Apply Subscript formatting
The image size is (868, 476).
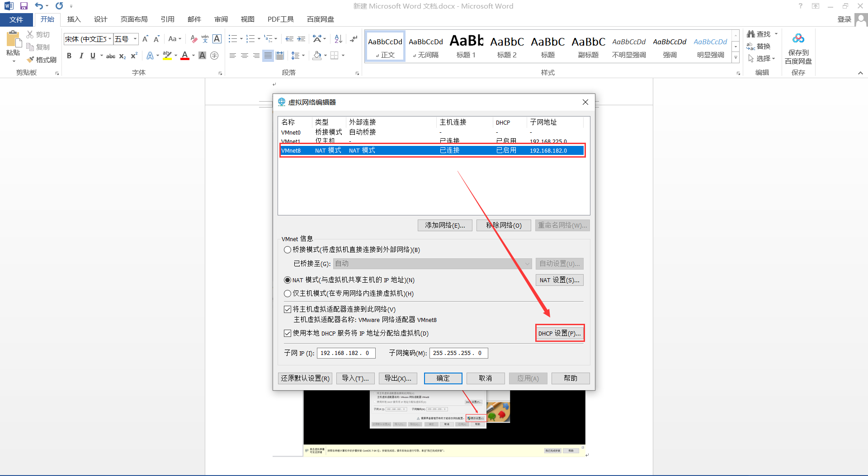tap(122, 56)
